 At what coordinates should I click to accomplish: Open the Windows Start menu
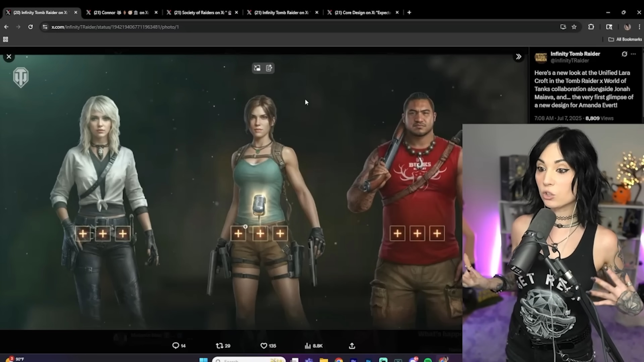pyautogui.click(x=204, y=360)
